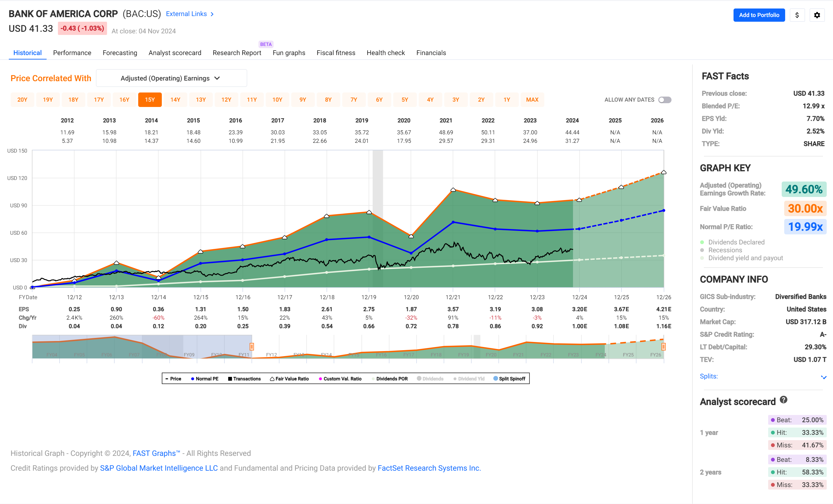Viewport: 833px width, 504px height.
Task: Click the Blended P/E value 12.99 x
Action: pos(813,106)
